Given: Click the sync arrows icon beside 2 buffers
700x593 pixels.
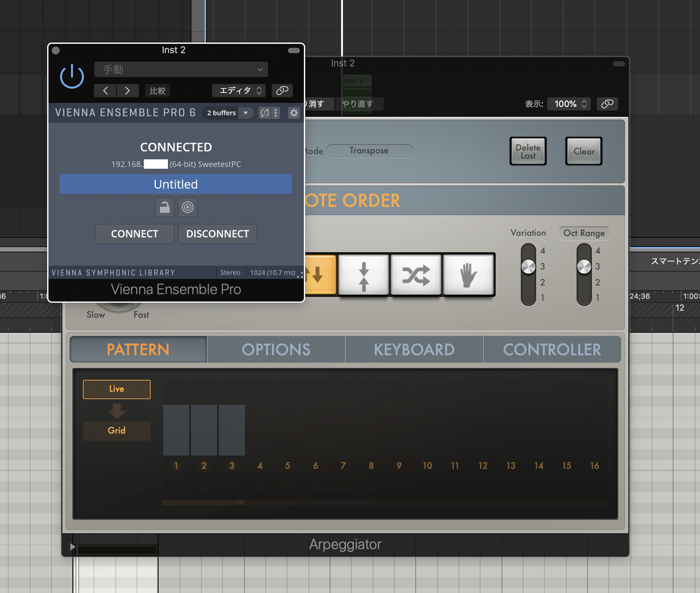Looking at the screenshot, I should pyautogui.click(x=265, y=113).
